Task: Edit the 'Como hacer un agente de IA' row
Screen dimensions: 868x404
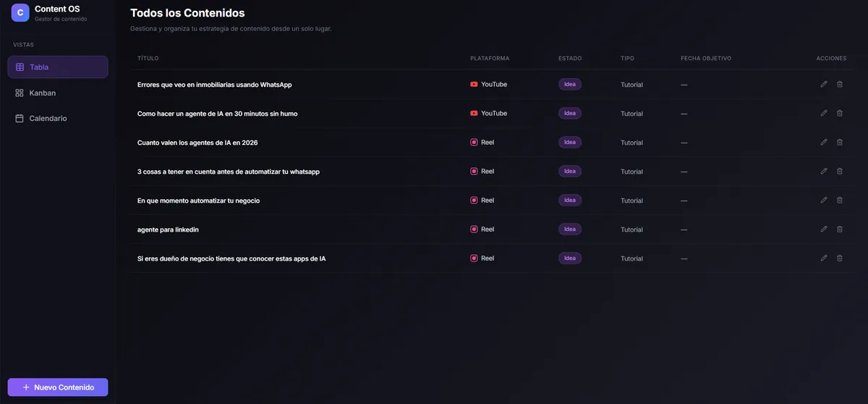Action: 824,113
